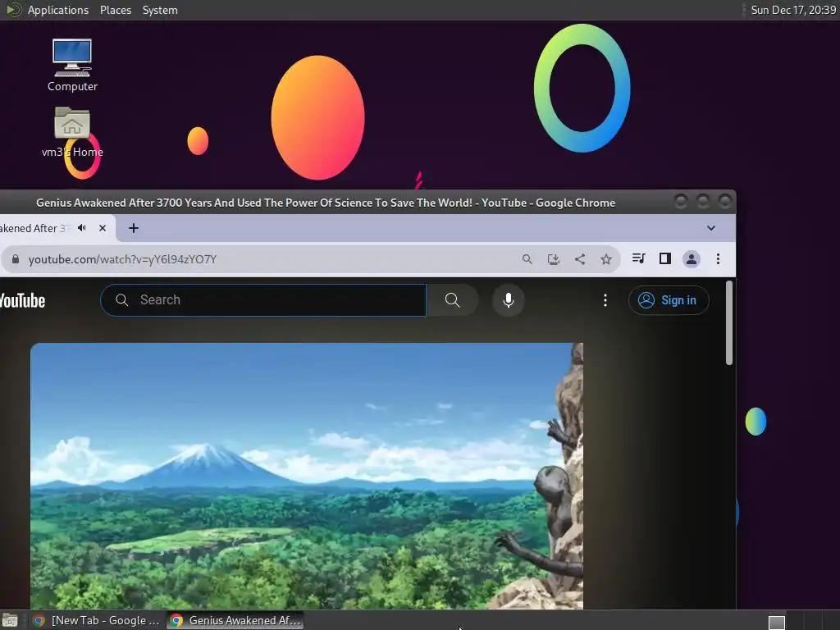Maximize the Chrome window
Viewport: 840px width, 630px height.
[x=703, y=202]
